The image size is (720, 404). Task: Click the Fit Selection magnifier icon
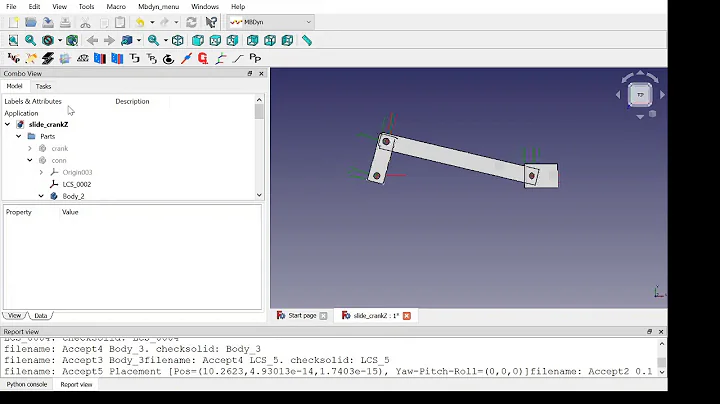[30, 40]
